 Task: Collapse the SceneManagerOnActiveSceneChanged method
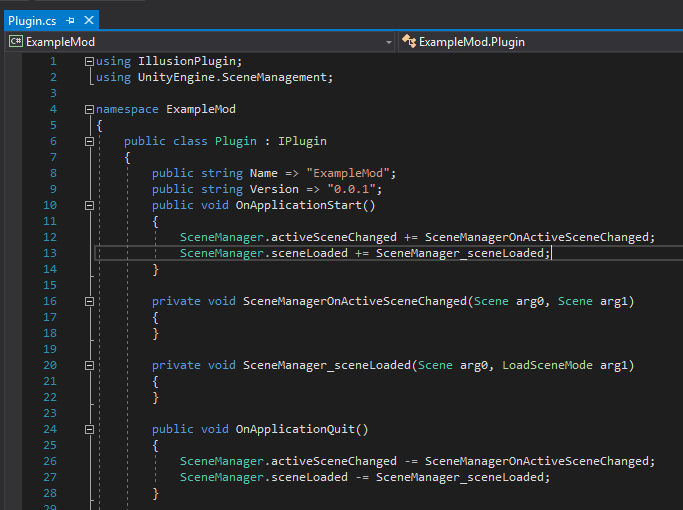point(89,301)
